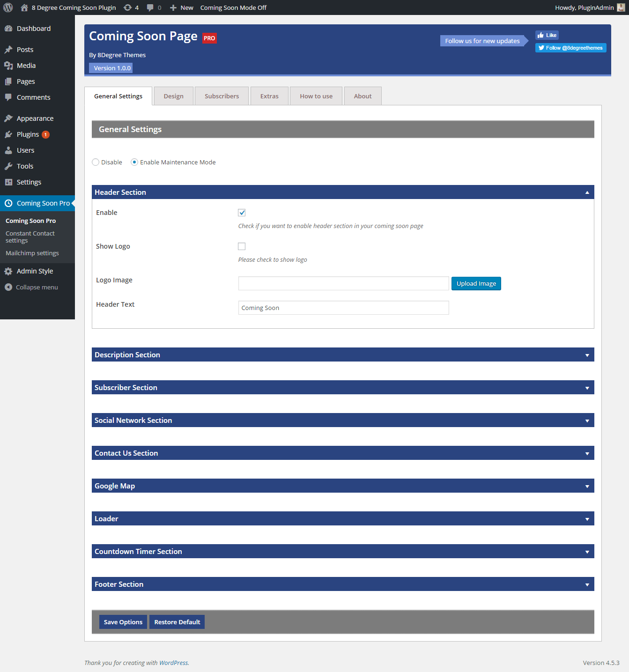629x672 pixels.
Task: Click the Facebook Like thumbs-up button
Action: tap(547, 35)
